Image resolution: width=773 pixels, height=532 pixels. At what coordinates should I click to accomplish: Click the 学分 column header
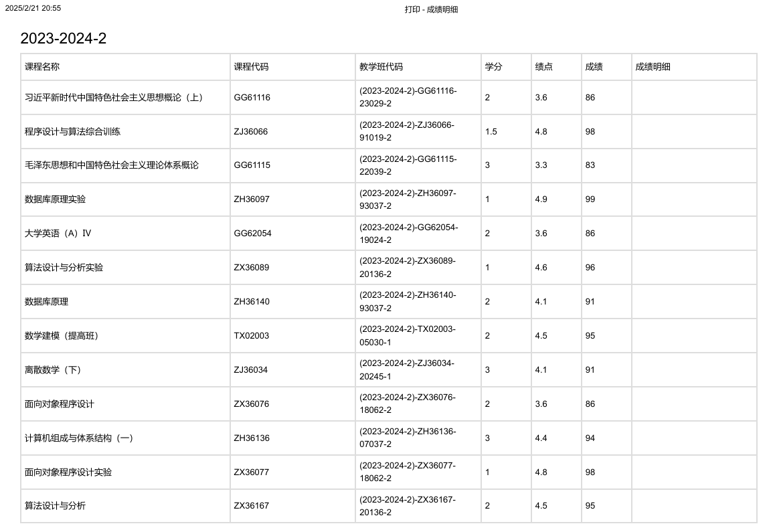493,66
